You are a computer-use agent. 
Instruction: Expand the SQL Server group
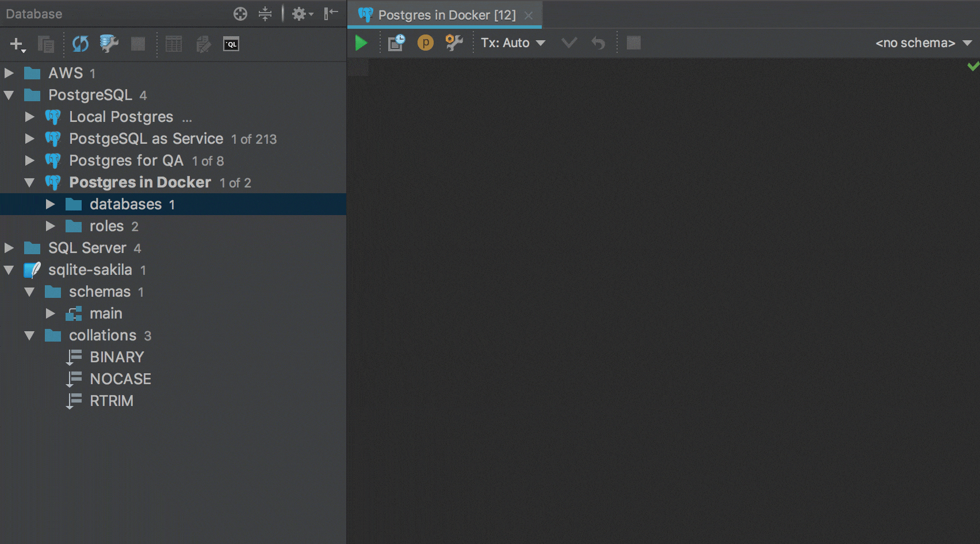click(8, 248)
